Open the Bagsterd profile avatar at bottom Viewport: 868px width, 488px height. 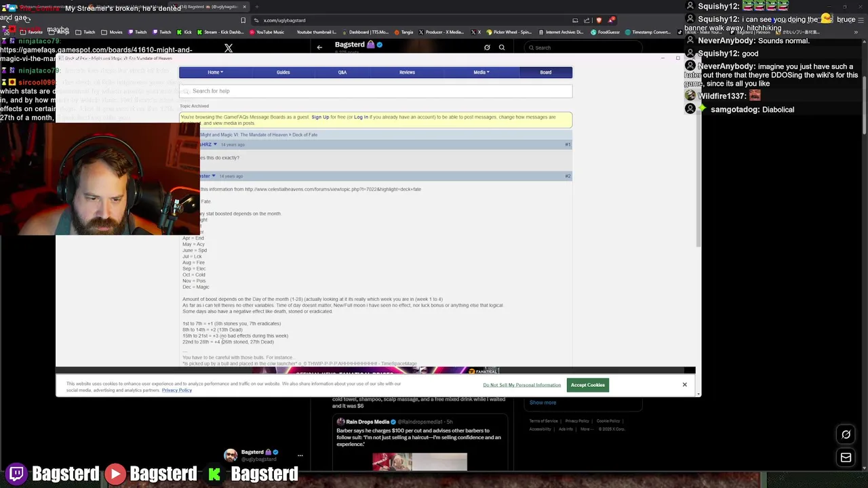231,455
